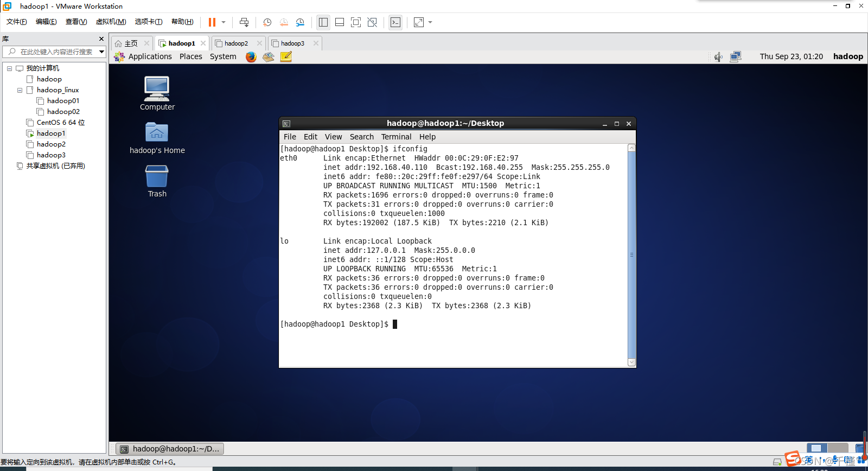868x471 pixels.
Task: Open the 选项卡(T) menu
Action: coord(149,22)
